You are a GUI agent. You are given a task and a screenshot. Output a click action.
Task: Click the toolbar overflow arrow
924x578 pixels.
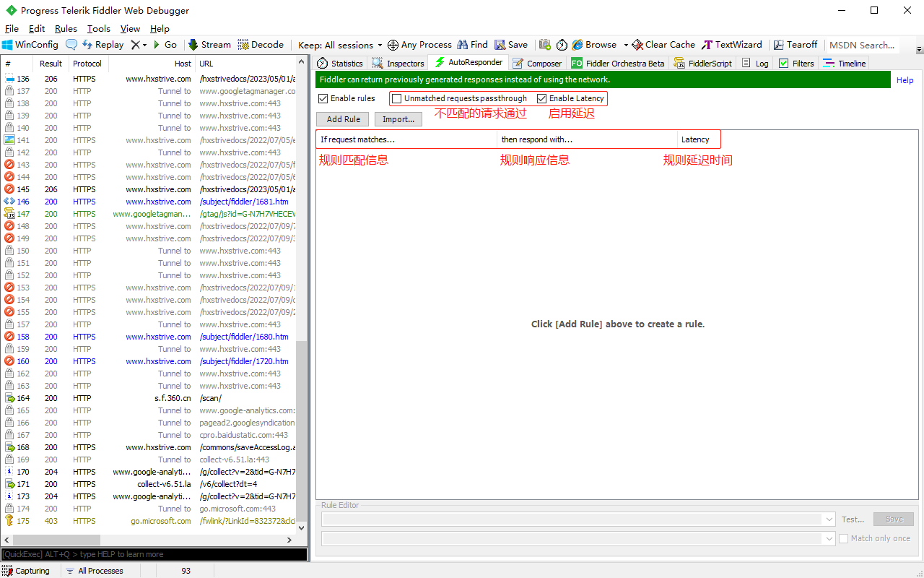pyautogui.click(x=919, y=49)
